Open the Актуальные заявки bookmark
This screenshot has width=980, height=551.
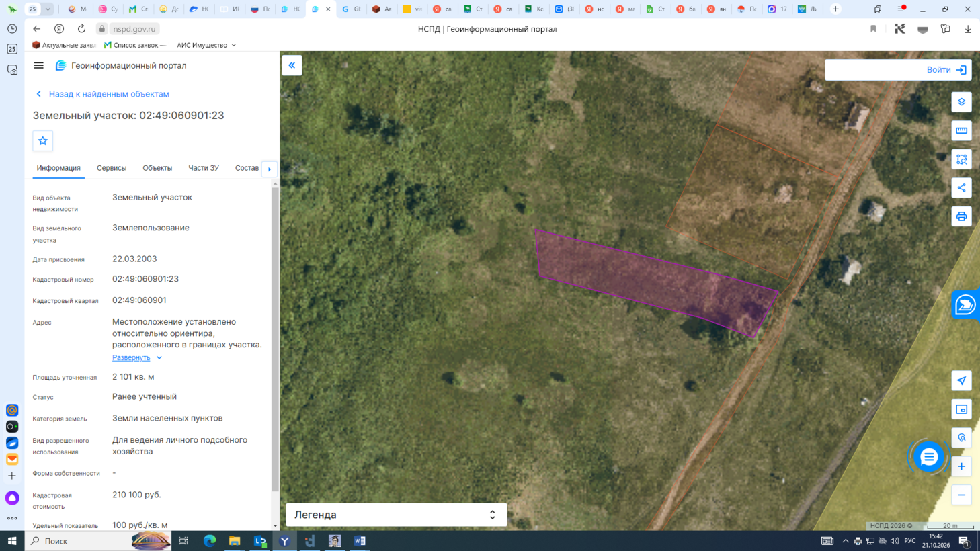pos(65,45)
